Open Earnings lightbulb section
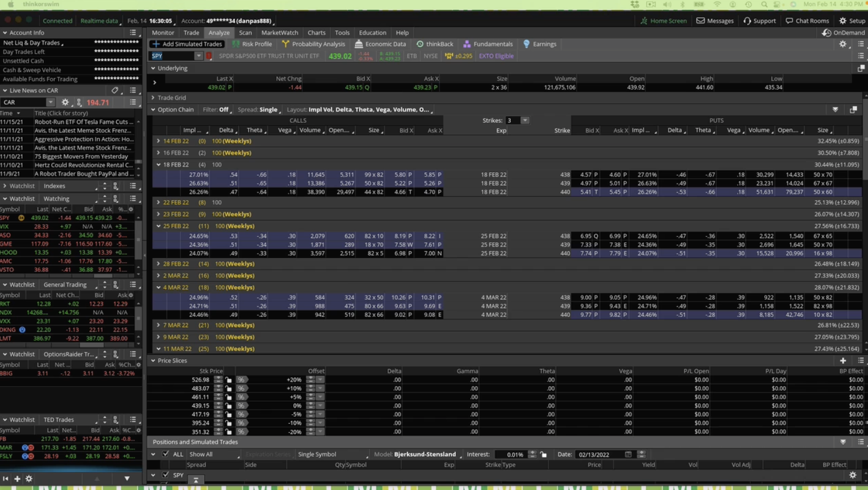Image resolution: width=868 pixels, height=490 pixels. [539, 44]
